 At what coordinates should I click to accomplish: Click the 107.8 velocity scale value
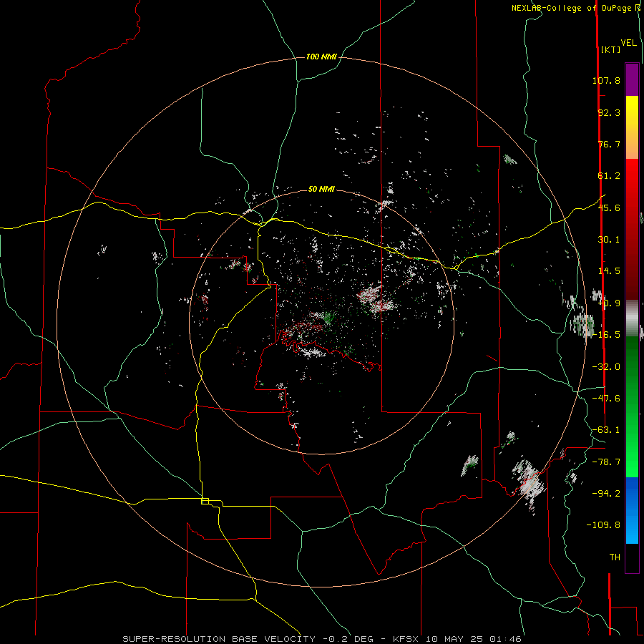[x=606, y=80]
